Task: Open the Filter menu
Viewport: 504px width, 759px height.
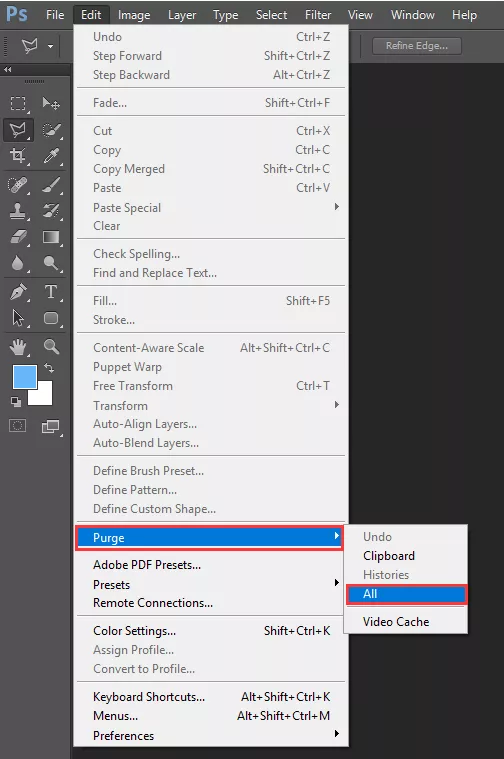Action: (318, 15)
